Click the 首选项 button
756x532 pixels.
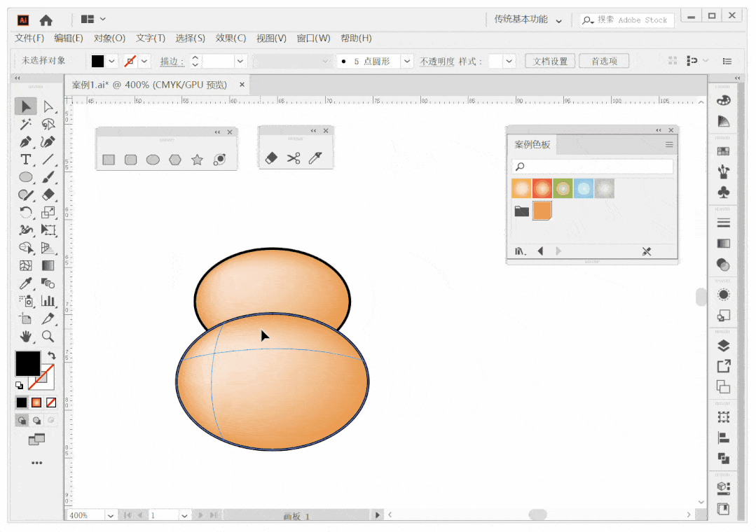[604, 61]
